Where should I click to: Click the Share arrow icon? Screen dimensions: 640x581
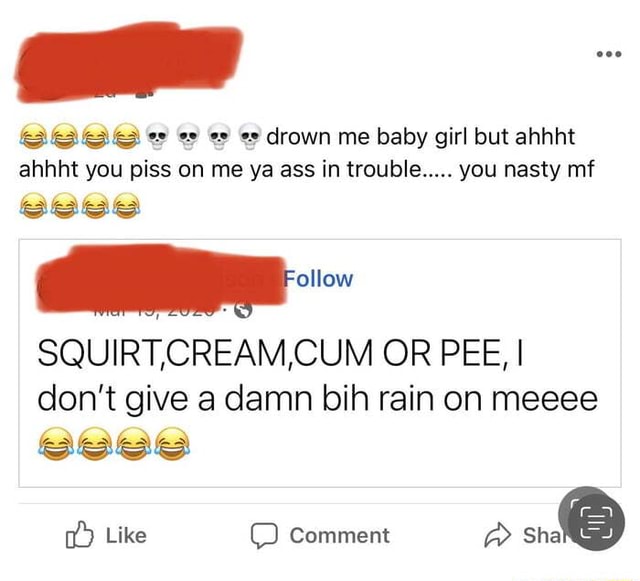click(x=497, y=535)
